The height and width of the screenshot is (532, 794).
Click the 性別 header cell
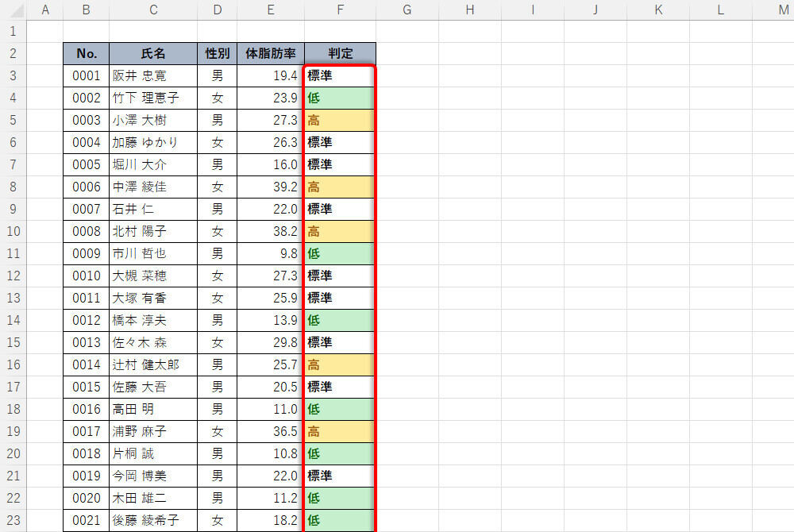coord(218,54)
